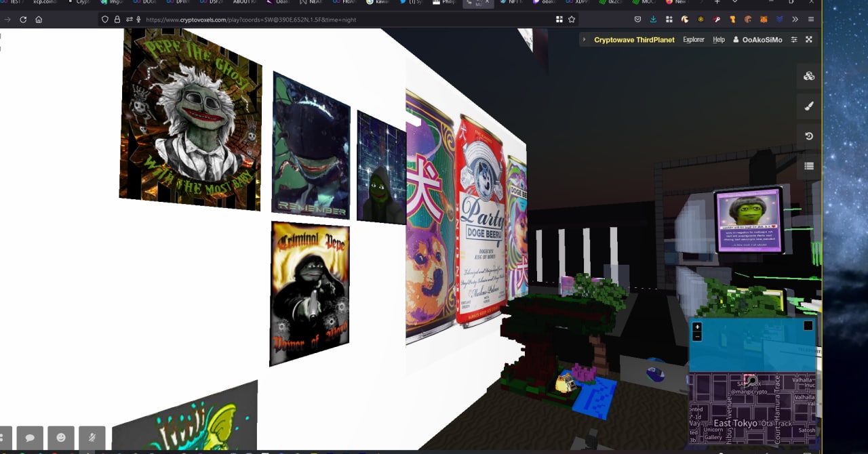
Task: Toggle the muted microphone button
Action: tap(92, 438)
